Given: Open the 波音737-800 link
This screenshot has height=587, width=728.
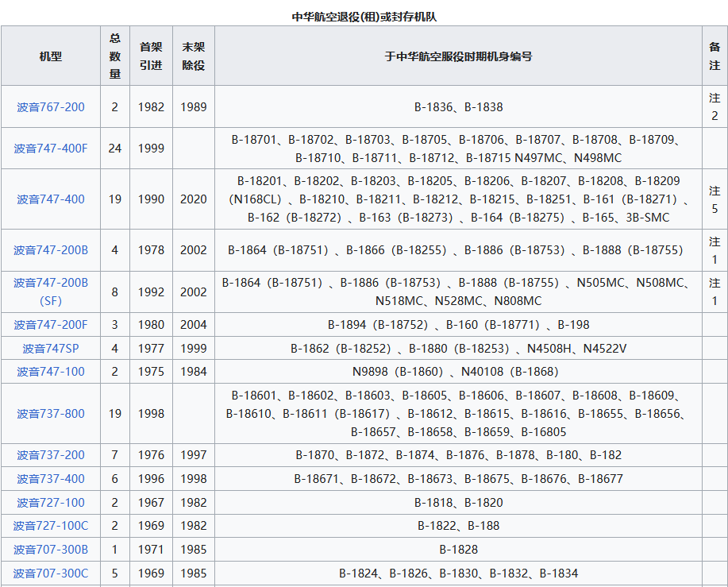Looking at the screenshot, I should [51, 413].
